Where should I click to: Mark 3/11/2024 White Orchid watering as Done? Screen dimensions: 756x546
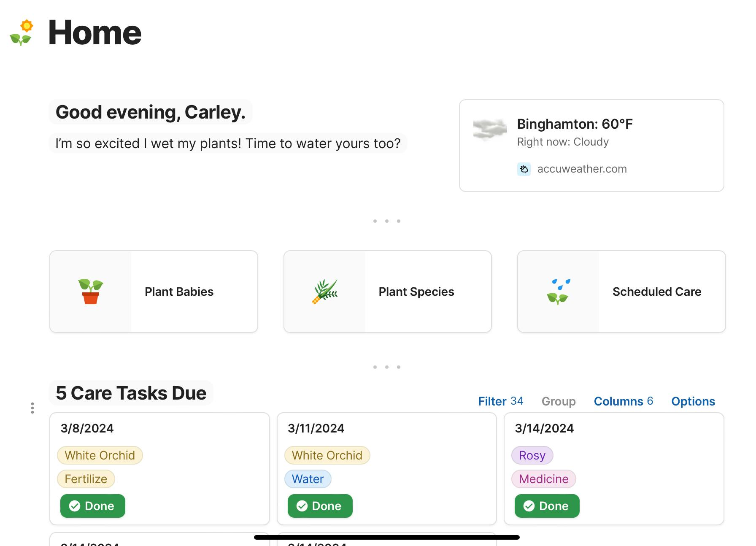click(320, 506)
